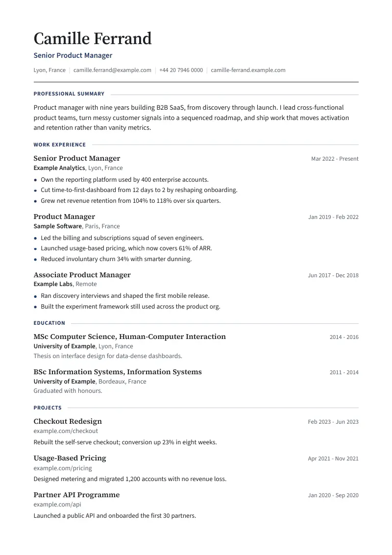Click the Partner API Programme project title

(76, 495)
